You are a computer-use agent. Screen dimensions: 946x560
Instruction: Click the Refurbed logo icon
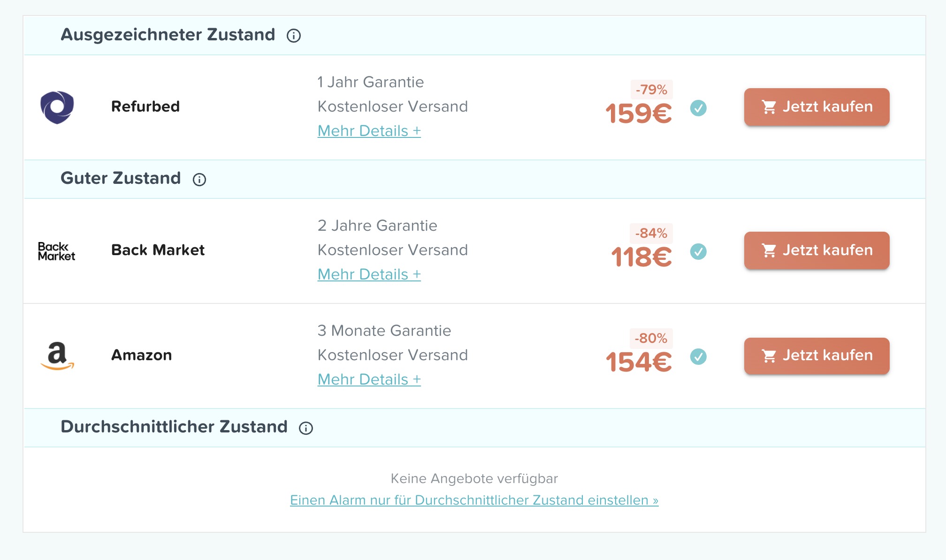coord(57,107)
